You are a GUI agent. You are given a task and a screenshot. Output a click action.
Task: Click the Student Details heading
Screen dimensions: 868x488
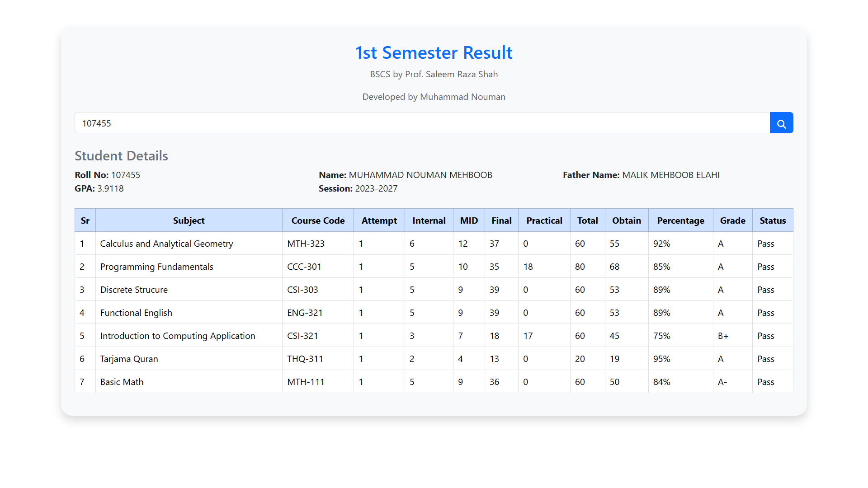coord(121,156)
